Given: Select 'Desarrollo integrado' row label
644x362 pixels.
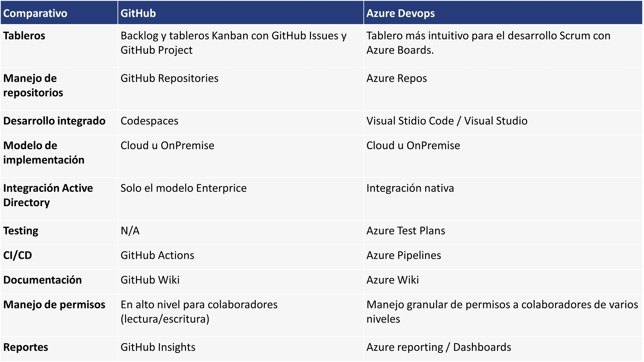Looking at the screenshot, I should coord(59,123).
